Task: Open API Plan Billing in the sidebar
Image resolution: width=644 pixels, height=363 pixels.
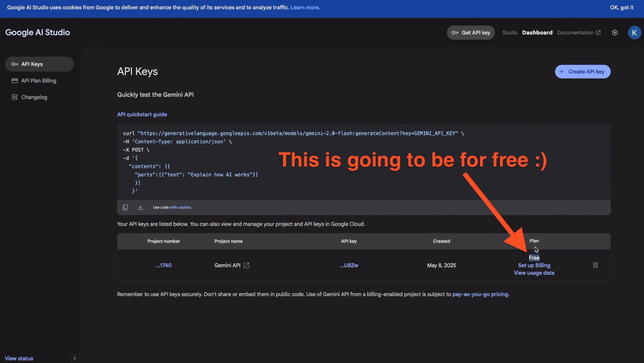Action: coord(39,80)
